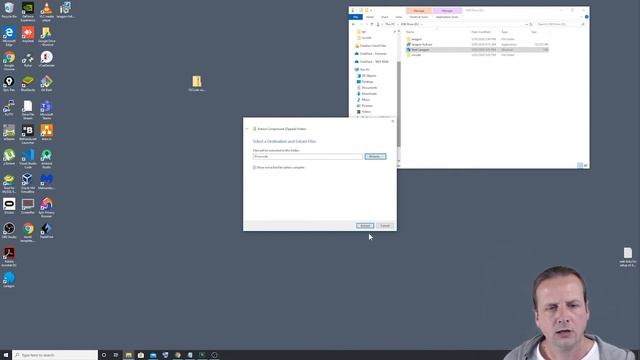The image size is (640, 360).
Task: Open the Recycle Bin desktop icon
Action: [x=9, y=10]
